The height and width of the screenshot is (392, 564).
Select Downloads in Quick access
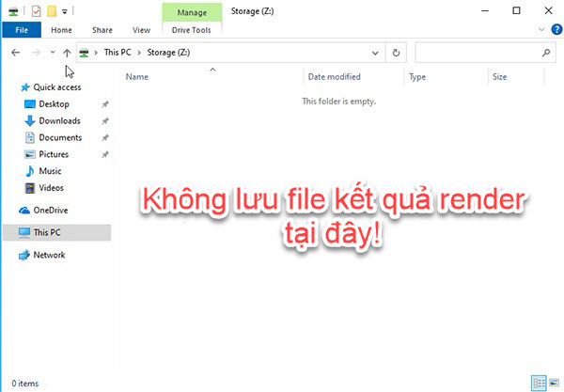coord(59,120)
